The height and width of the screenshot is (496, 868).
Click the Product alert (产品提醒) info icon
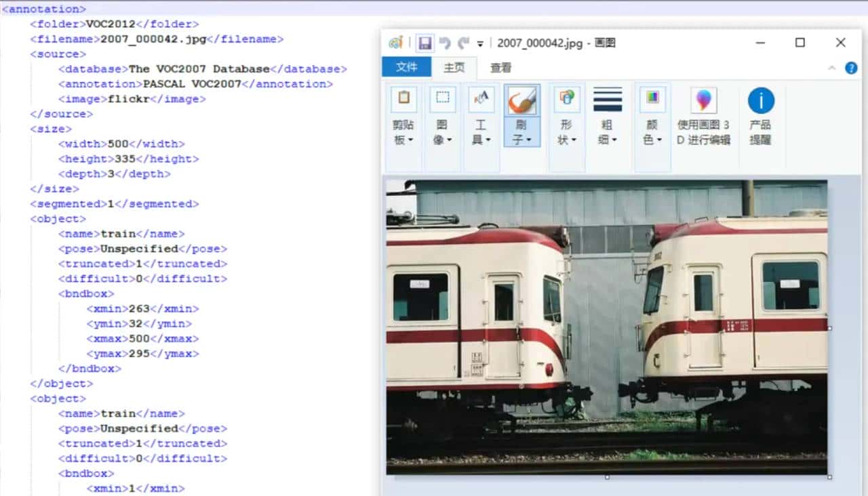click(x=760, y=101)
